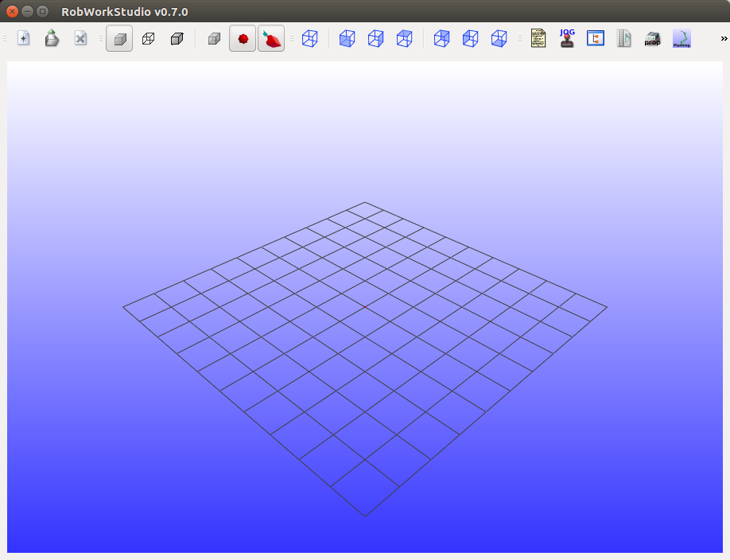Select the outline render mode cube
Screen dimensions: 730x560
click(x=177, y=37)
